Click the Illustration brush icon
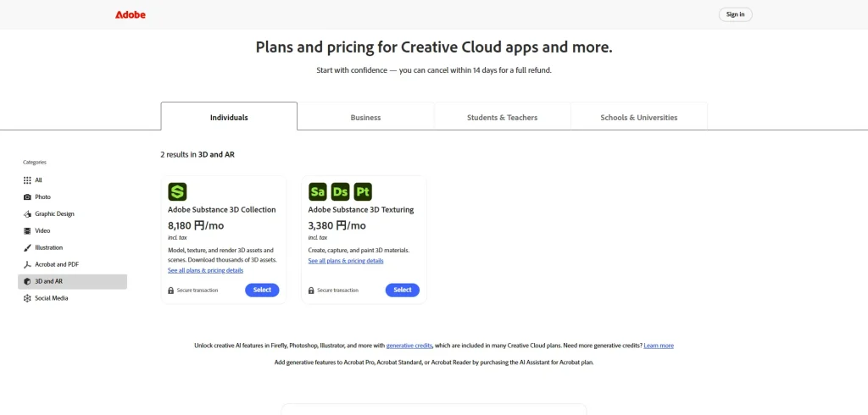Viewport: 868px width, 415px height. (x=27, y=248)
